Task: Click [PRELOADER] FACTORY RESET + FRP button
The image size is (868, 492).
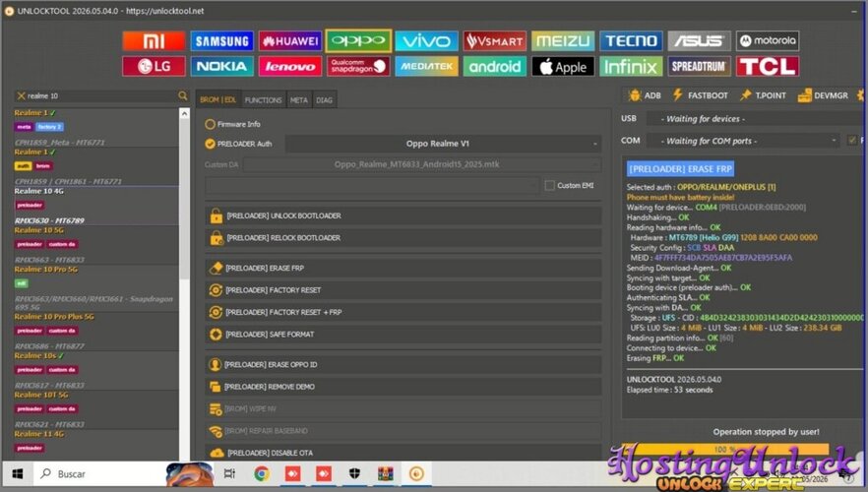Action: 403,312
